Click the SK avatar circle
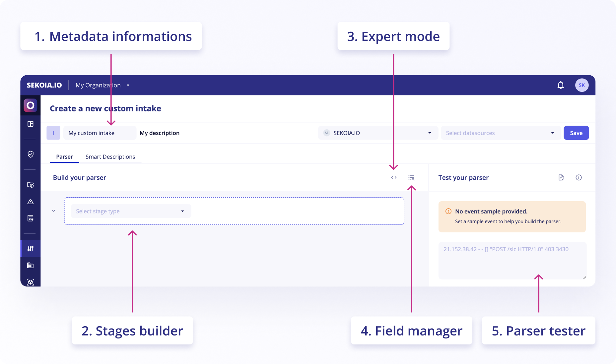Viewport: 616px width, 364px height. tap(582, 85)
